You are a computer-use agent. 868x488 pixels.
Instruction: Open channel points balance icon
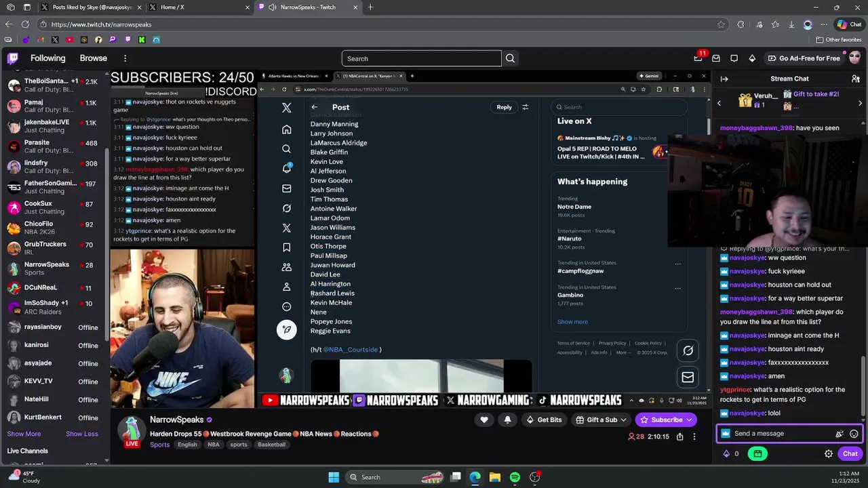click(731, 453)
